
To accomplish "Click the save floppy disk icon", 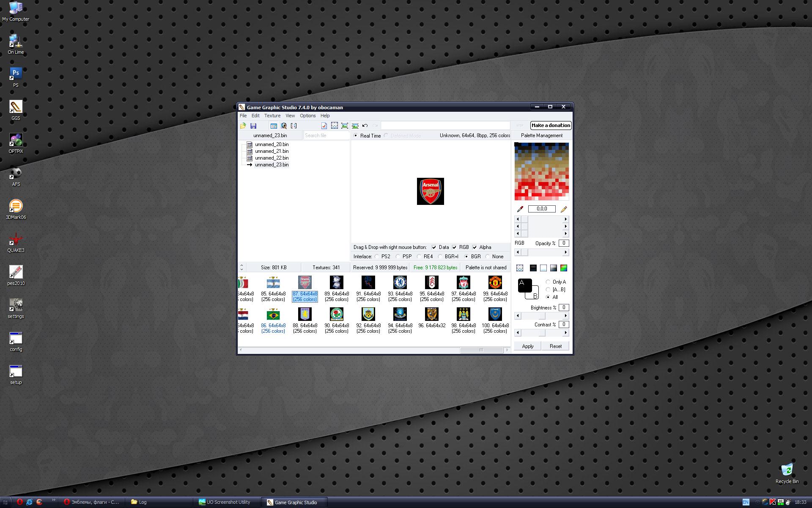I will click(x=253, y=126).
